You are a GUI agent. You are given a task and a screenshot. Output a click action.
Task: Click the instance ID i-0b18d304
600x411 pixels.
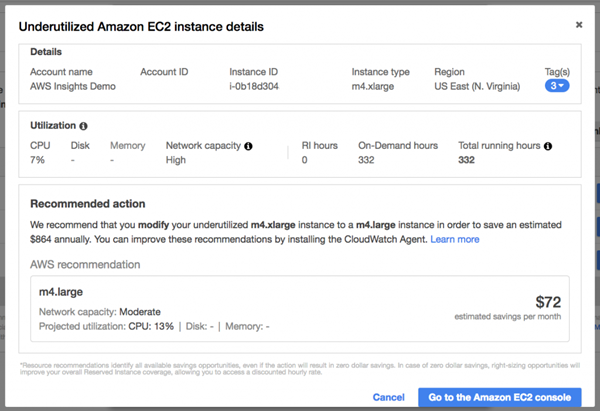pyautogui.click(x=254, y=86)
